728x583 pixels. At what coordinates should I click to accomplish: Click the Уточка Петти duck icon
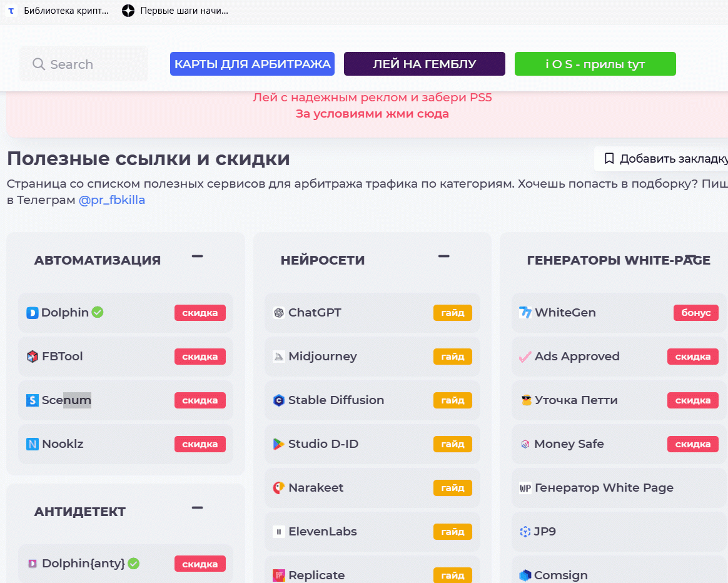point(526,400)
